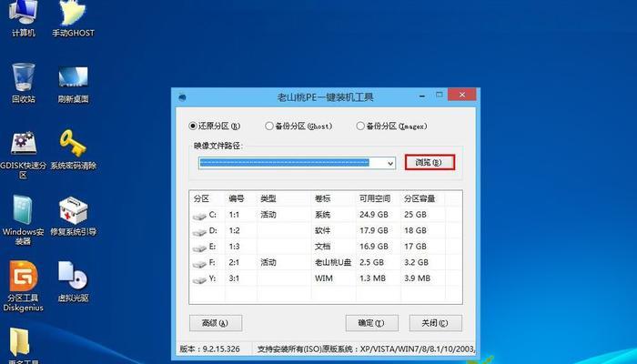The image size is (637, 364).
Task: Click the 浏览(B) browse button
Action: [x=430, y=162]
